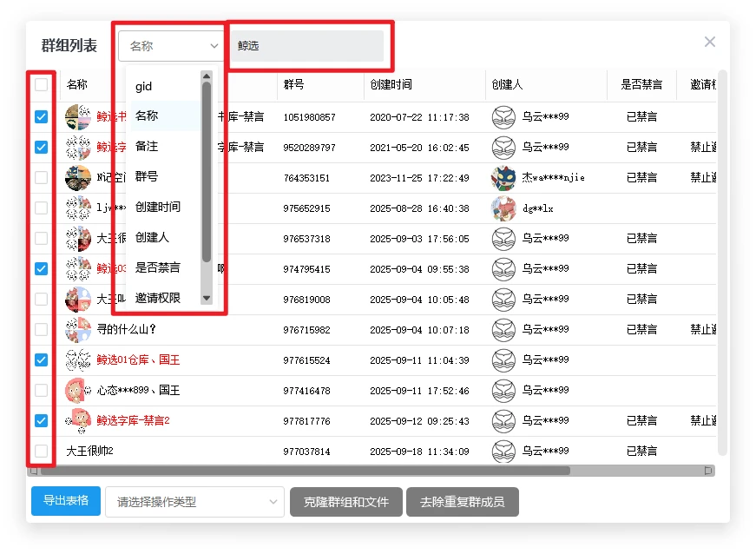
Task: Click the group avatar for 鲸选01仓库、国王
Action: coord(78,360)
